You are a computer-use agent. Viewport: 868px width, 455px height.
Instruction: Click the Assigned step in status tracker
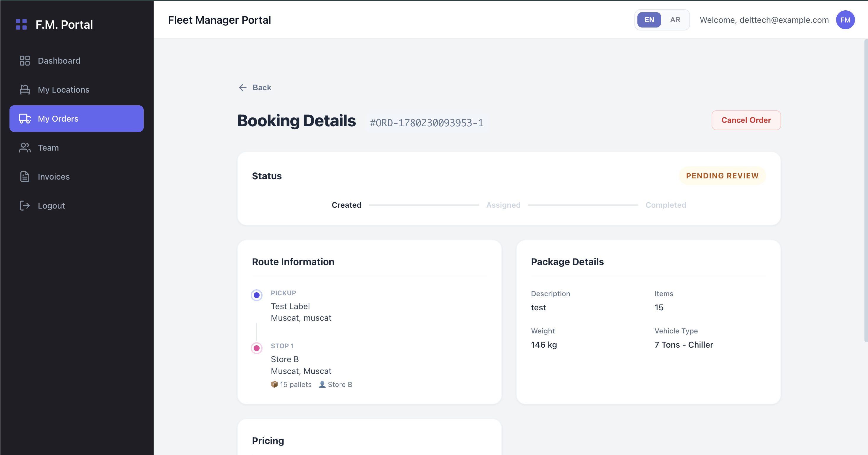[x=503, y=205]
